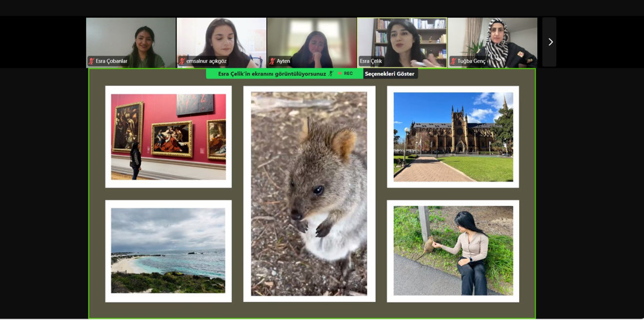Show next participants with right arrow
The height and width of the screenshot is (320, 644).
550,42
